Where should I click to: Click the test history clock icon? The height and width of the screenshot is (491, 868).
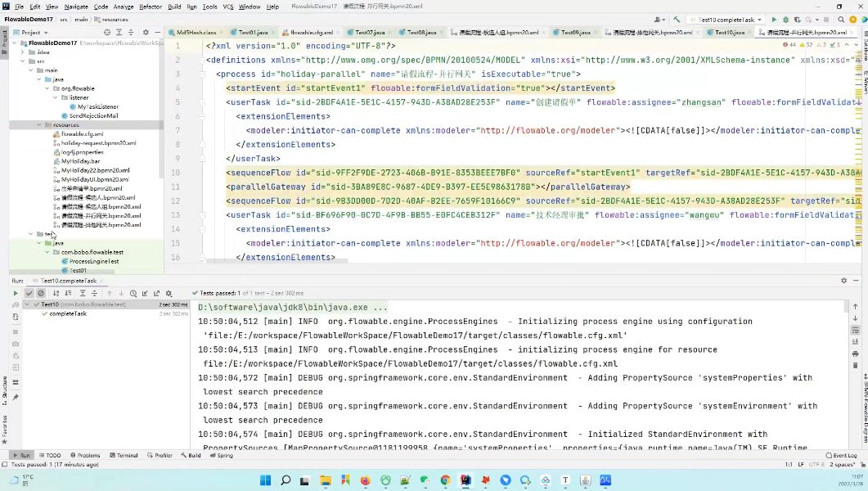[x=133, y=294]
